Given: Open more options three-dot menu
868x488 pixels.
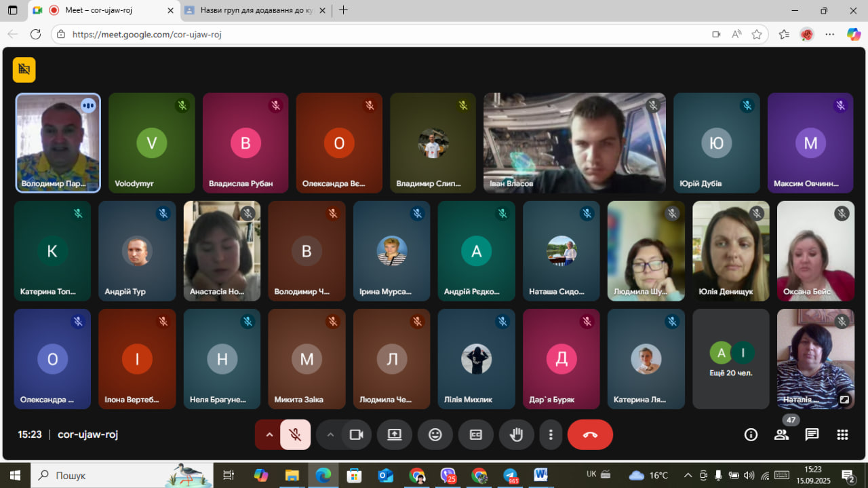Looking at the screenshot, I should click(x=551, y=435).
